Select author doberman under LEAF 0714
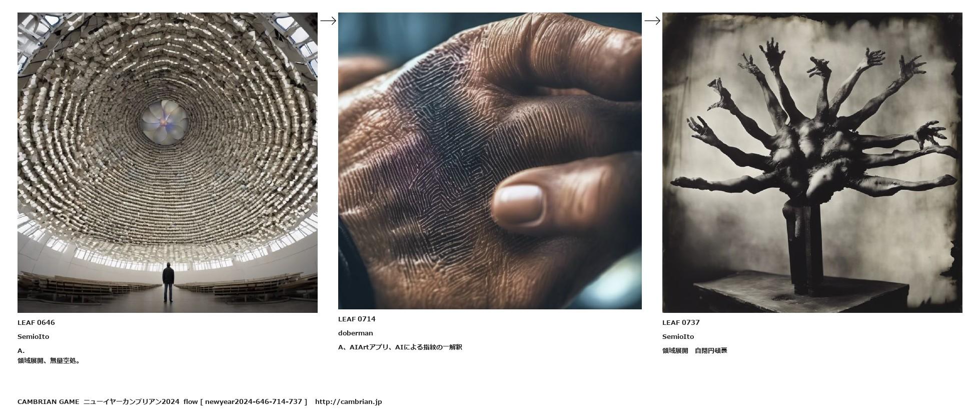980x414 pixels. (x=355, y=333)
